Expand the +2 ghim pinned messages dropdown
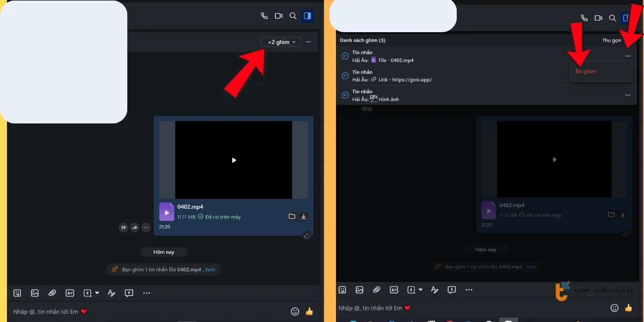Screen dimensions: 644x322 point(281,42)
